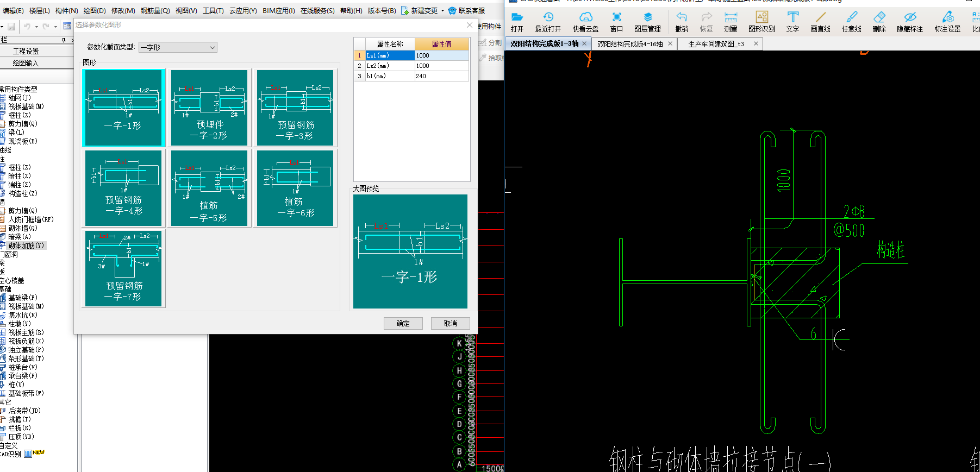Select the 预留钢筋 一字-7形 thumbnail
Screen dimensions: 980x472
(123, 268)
